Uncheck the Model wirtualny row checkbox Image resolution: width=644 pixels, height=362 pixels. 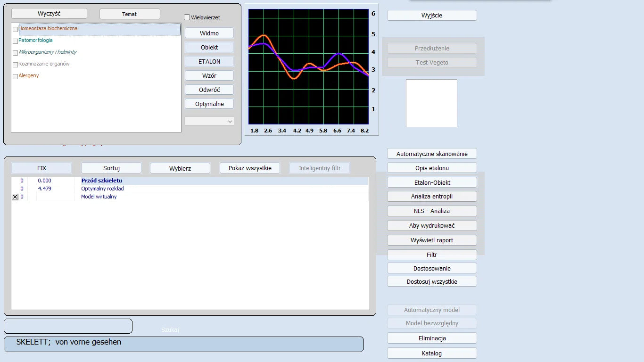(15, 197)
